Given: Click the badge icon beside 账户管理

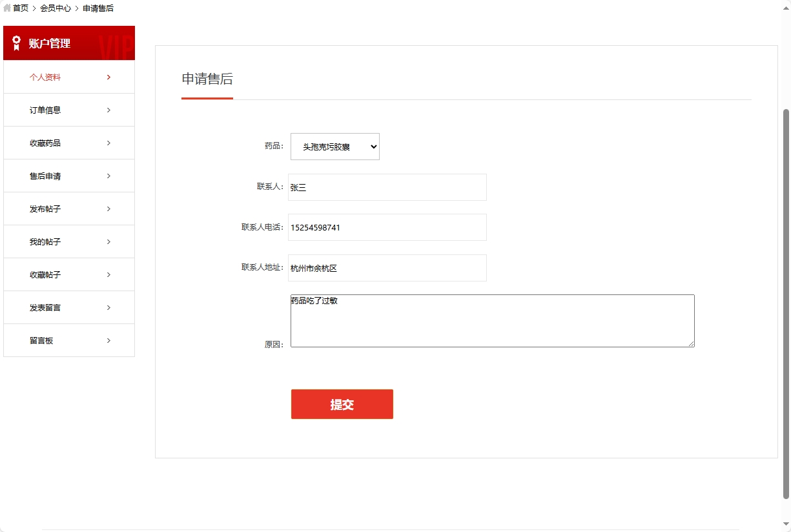Looking at the screenshot, I should tap(16, 43).
